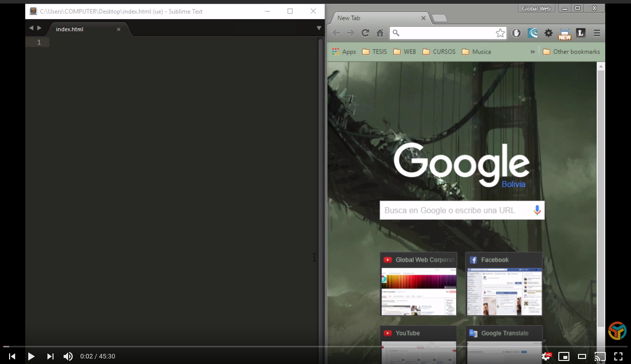Viewport: 631px width, 364px height.
Task: Open the TESIS bookmarks folder
Action: [x=375, y=51]
